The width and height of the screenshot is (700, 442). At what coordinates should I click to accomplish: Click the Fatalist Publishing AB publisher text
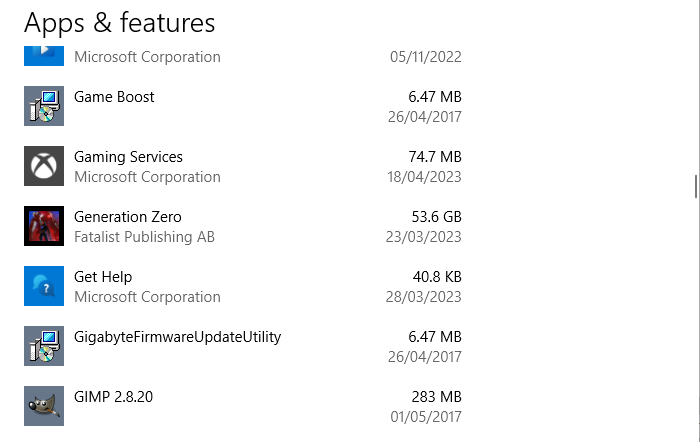144,237
